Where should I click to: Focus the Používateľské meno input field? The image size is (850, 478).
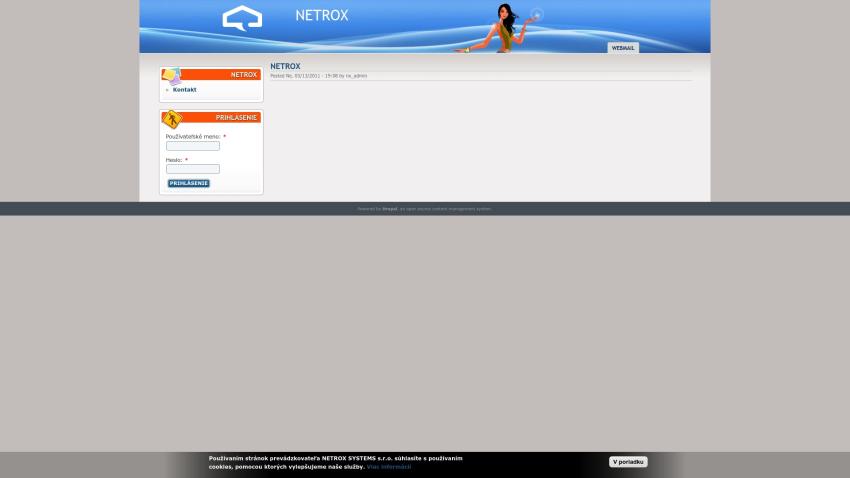(x=193, y=146)
